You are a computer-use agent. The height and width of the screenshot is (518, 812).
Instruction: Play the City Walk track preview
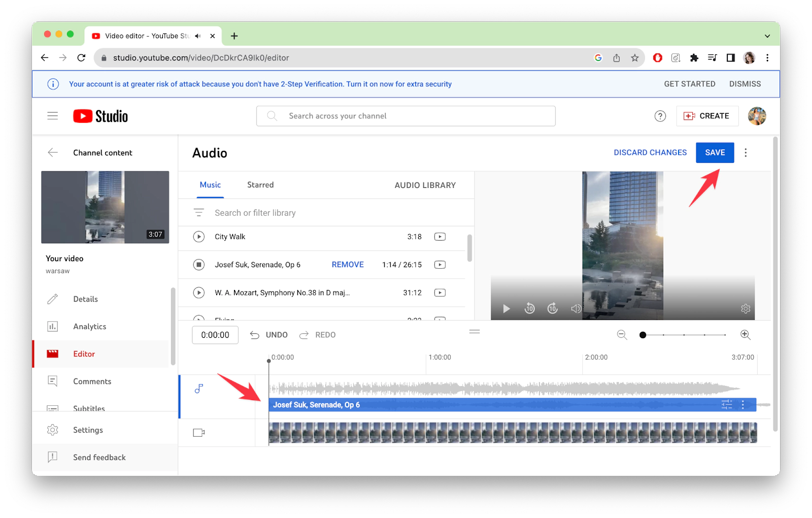click(199, 237)
